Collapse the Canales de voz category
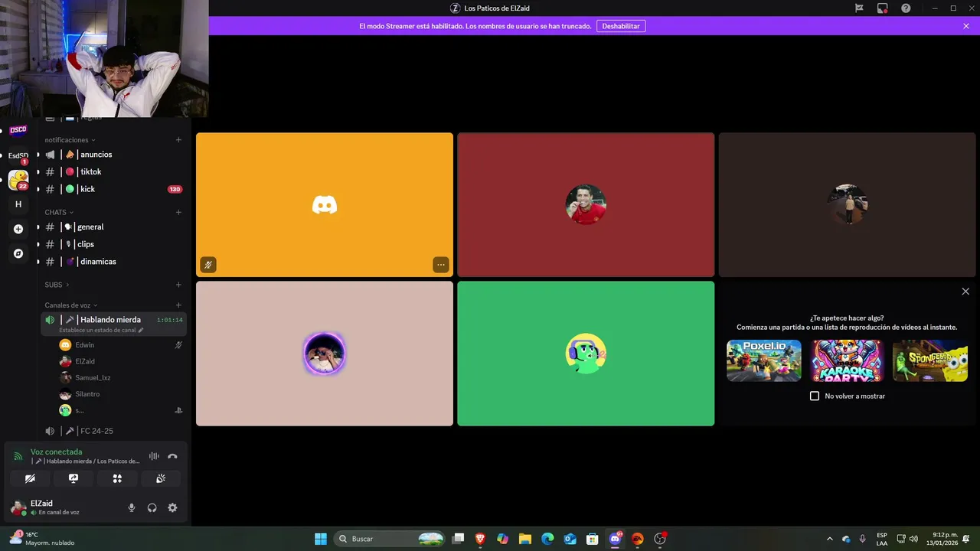Image resolution: width=980 pixels, height=551 pixels. point(71,305)
